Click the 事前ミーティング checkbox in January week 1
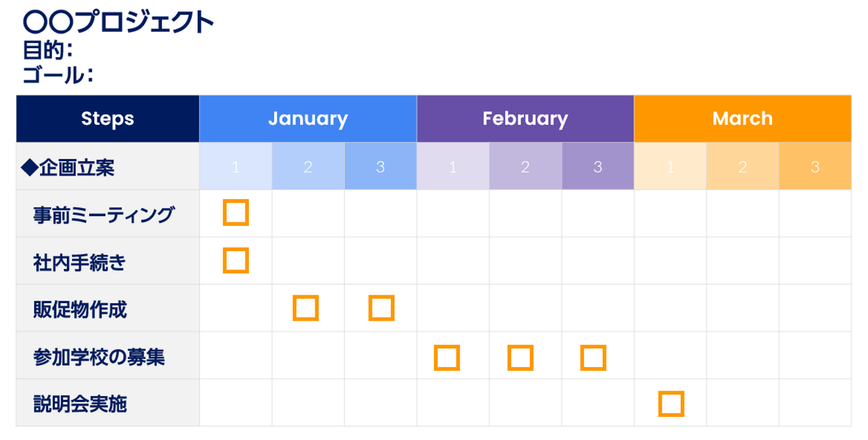This screenshot has width=868, height=440. [236, 213]
